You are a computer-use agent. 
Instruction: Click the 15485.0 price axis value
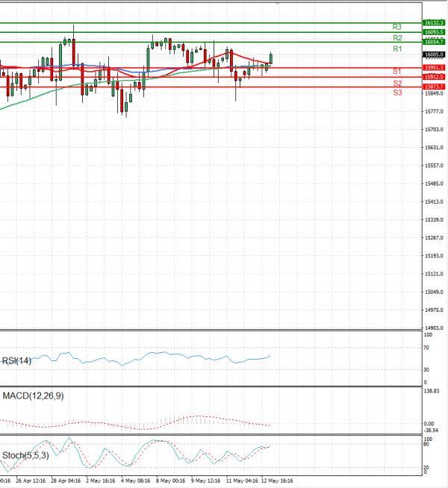pyautogui.click(x=434, y=184)
